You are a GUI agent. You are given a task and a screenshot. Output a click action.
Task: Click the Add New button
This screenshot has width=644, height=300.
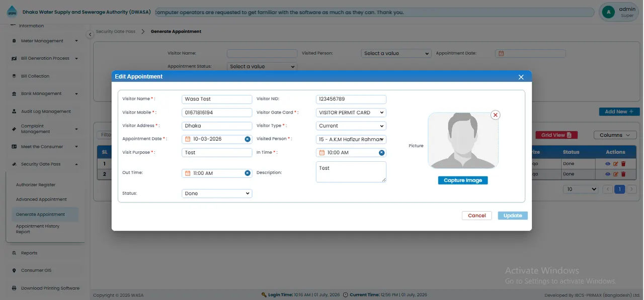pos(619,112)
